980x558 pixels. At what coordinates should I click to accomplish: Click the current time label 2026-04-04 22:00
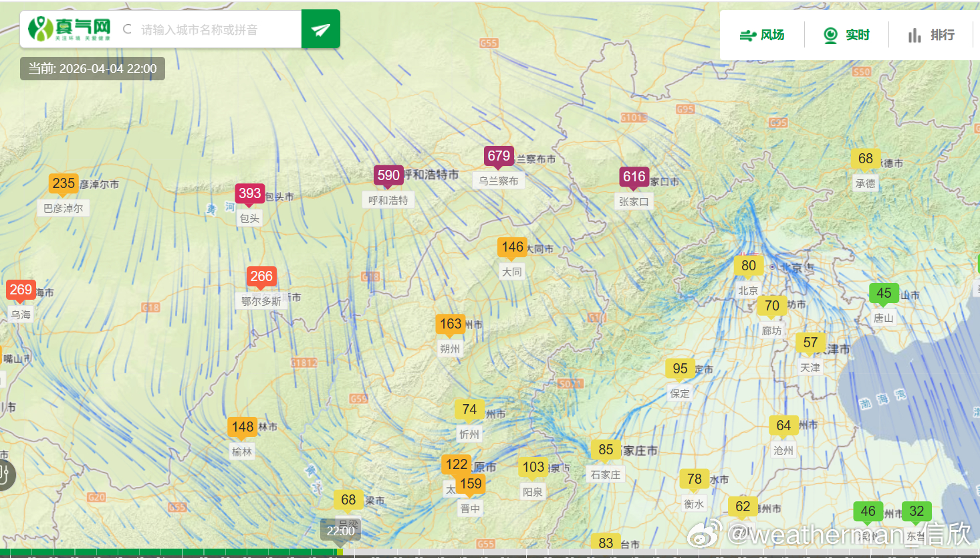(92, 68)
